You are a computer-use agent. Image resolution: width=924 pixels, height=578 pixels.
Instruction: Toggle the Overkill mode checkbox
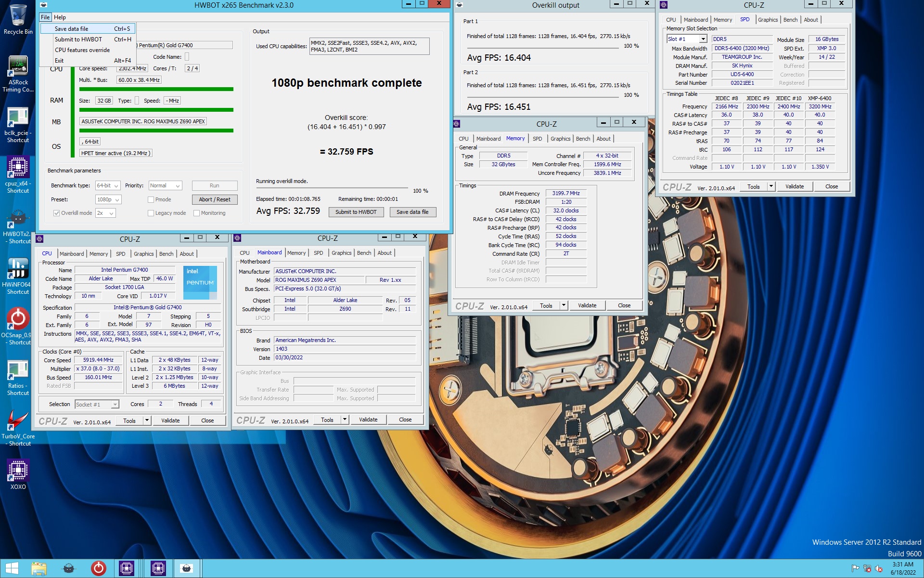click(x=57, y=213)
